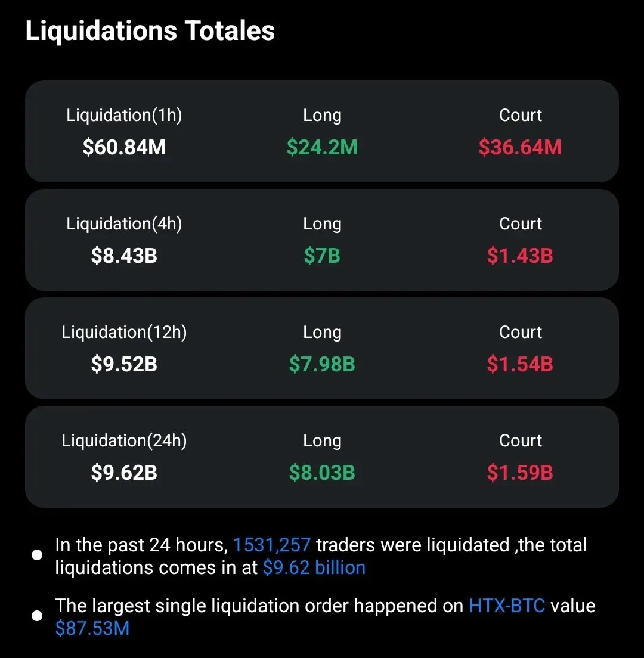
Task: Click the $87.53M liquidation value
Action: (92, 628)
